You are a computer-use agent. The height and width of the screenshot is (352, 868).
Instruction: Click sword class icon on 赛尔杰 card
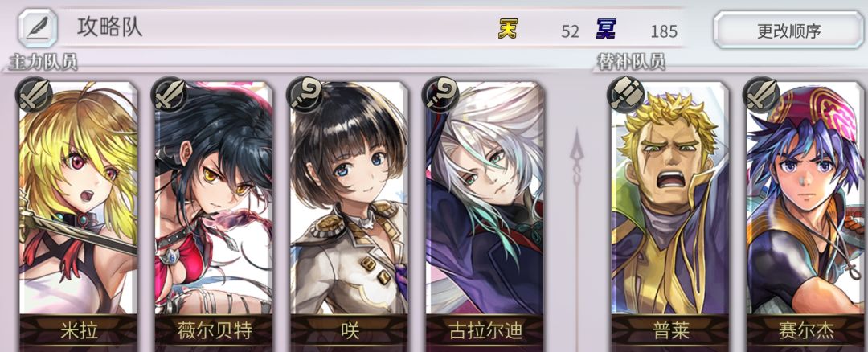click(761, 95)
